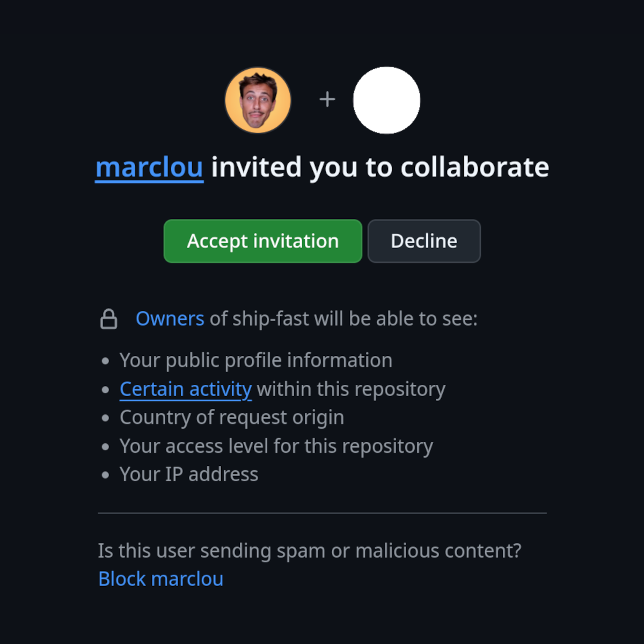The height and width of the screenshot is (644, 644).
Task: Click 'of ship-fast will be able to see' text
Action: 343,319
